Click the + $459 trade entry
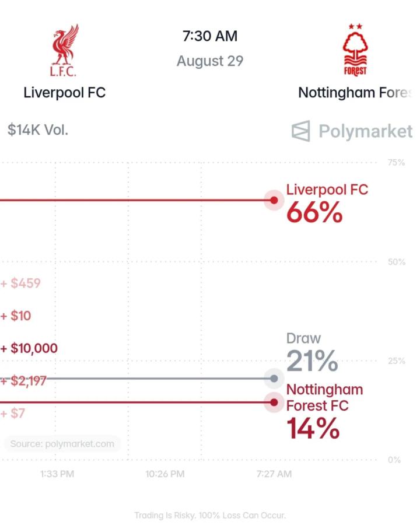 coord(21,283)
